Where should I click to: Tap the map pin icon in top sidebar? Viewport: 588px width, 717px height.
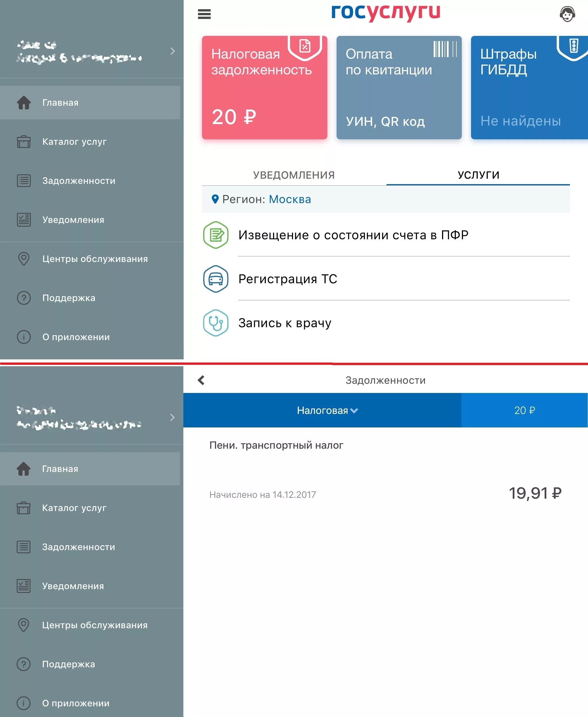[x=24, y=259]
